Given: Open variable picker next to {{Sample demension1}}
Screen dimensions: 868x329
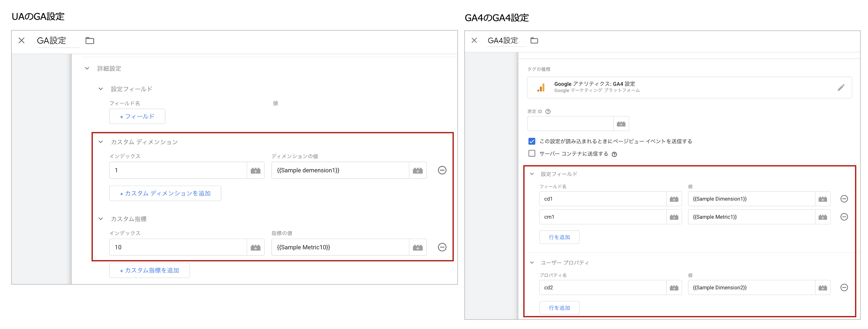Looking at the screenshot, I should pos(418,170).
